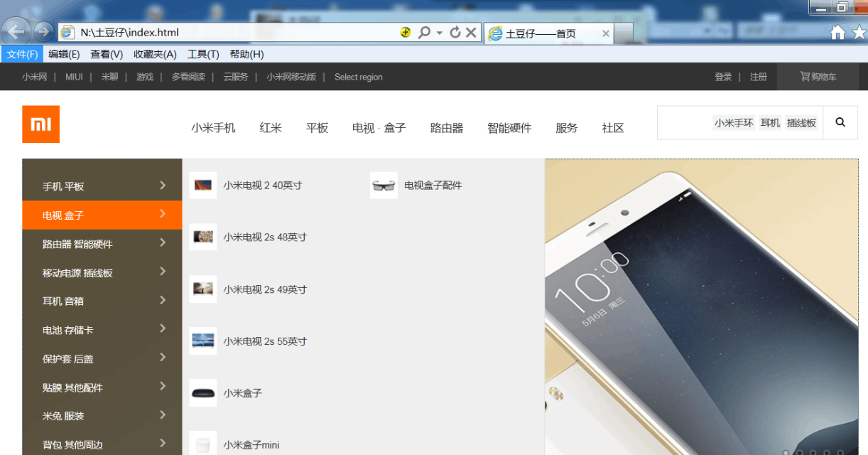Open the browser home page icon
Viewport: 868px width, 455px height.
[838, 33]
